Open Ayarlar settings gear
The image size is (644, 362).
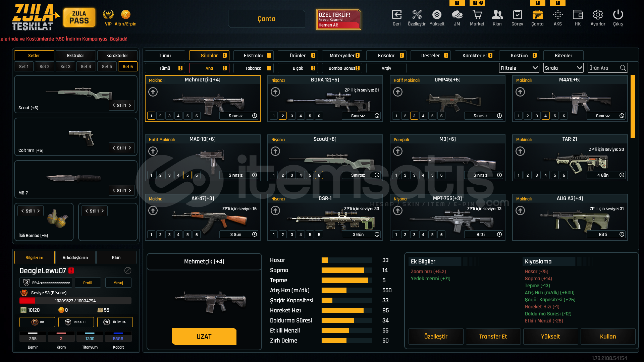[598, 15]
